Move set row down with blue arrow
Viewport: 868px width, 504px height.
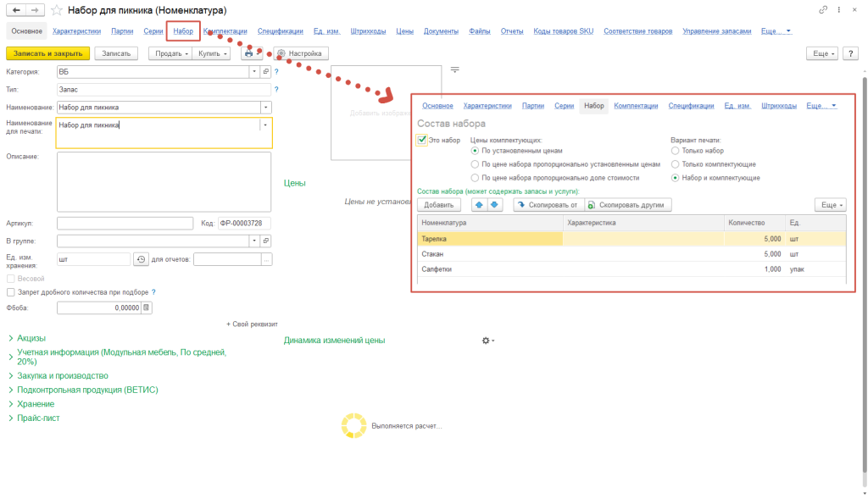click(x=495, y=205)
